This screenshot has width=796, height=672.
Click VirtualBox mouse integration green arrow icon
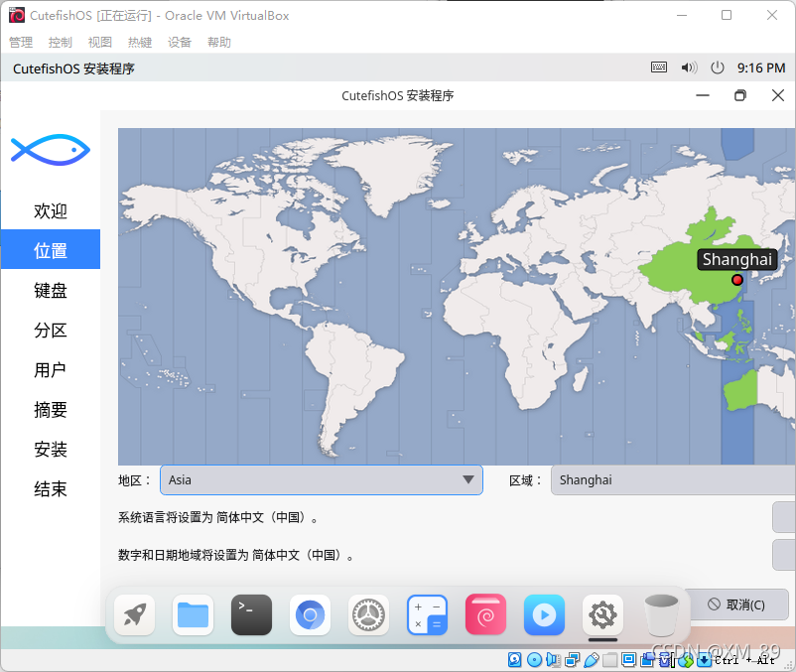(x=686, y=660)
